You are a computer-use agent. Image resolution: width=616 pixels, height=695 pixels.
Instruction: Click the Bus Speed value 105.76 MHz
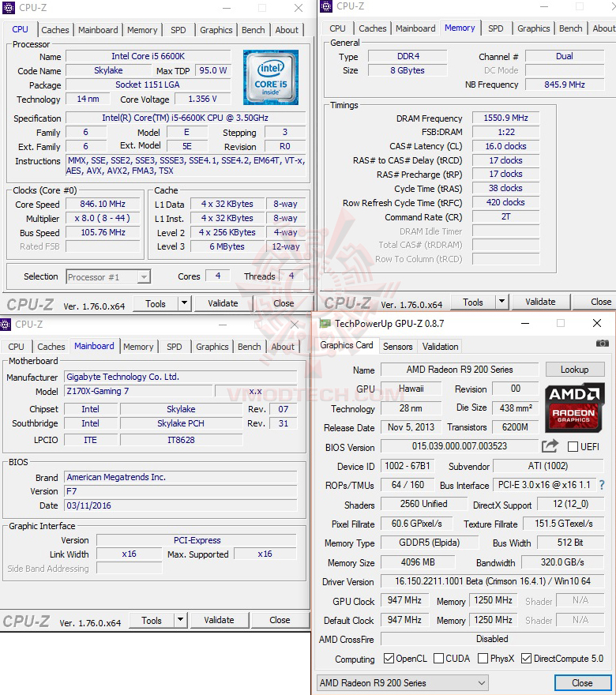[103, 232]
